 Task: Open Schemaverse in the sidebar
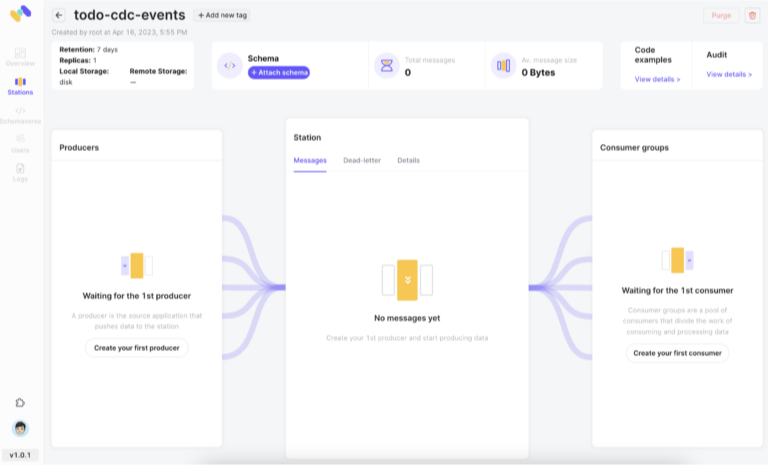click(20, 114)
